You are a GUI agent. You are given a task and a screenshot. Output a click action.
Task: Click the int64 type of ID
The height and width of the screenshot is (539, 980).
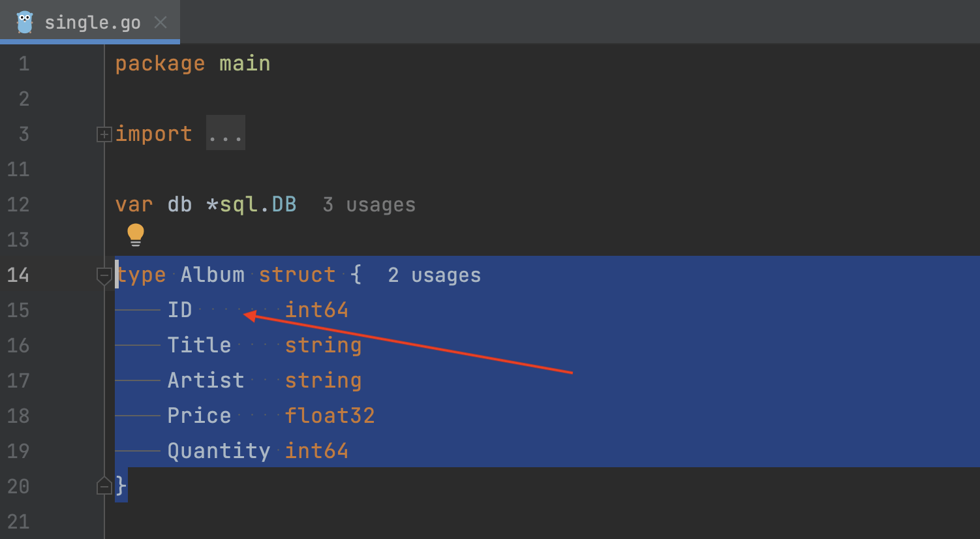click(316, 310)
